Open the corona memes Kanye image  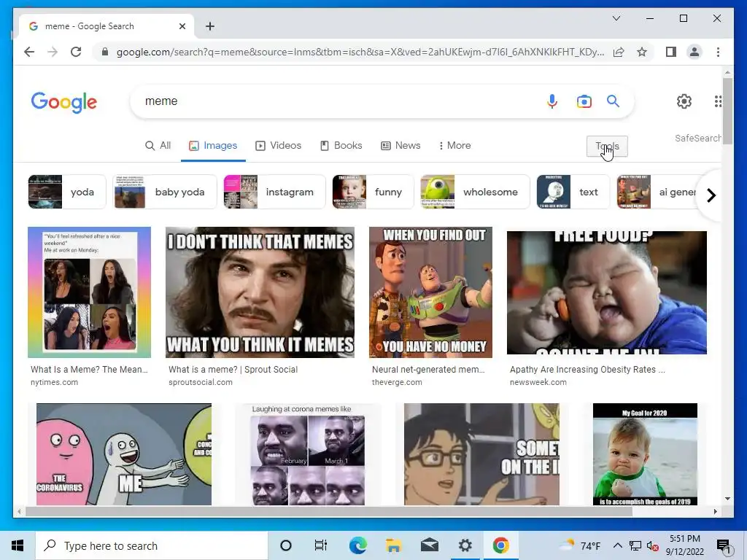click(x=307, y=454)
